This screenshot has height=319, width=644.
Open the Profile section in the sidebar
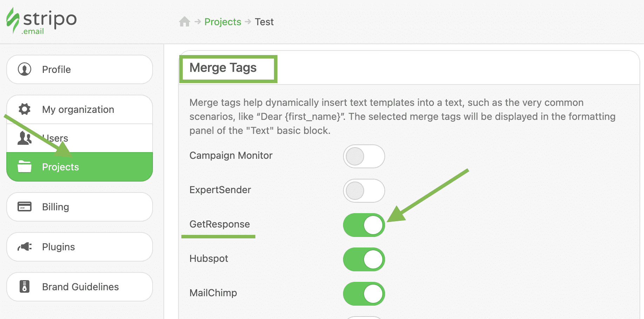(56, 69)
